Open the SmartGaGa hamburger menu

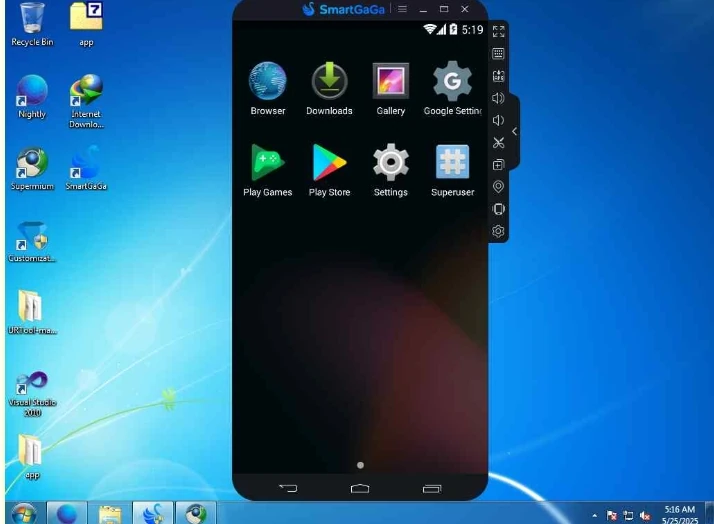pos(402,9)
